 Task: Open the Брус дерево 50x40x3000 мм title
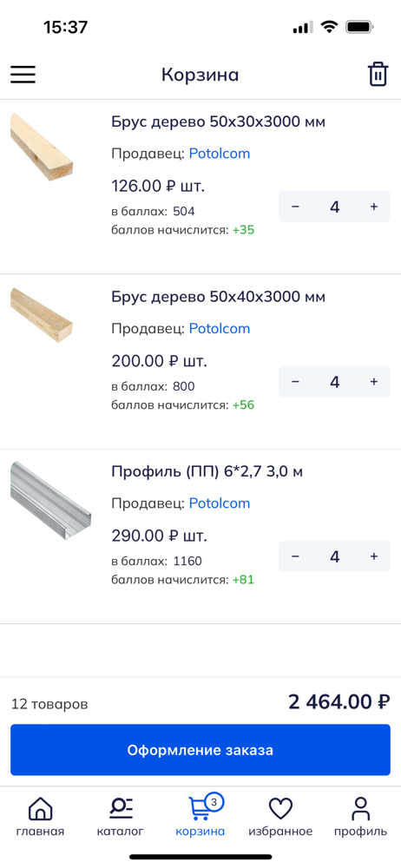[218, 297]
